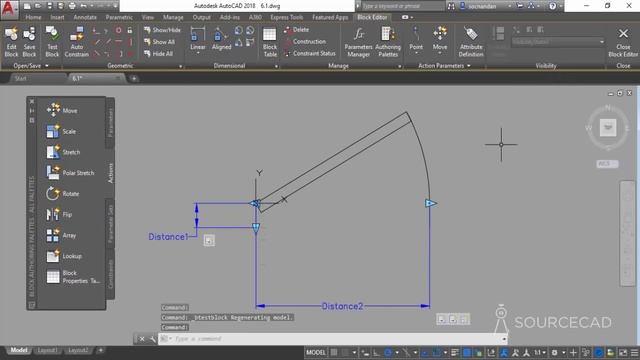The image size is (640, 360).
Task: Choose the Polar Stretch action
Action: click(x=70, y=173)
